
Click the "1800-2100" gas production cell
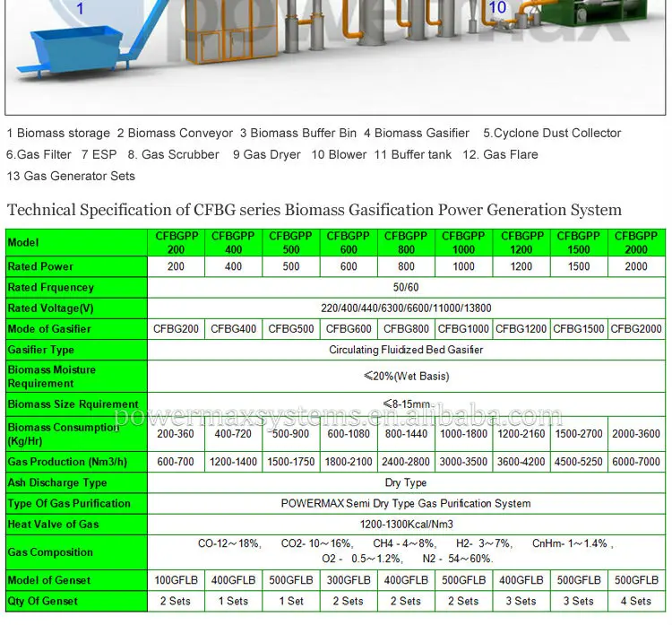tap(349, 462)
